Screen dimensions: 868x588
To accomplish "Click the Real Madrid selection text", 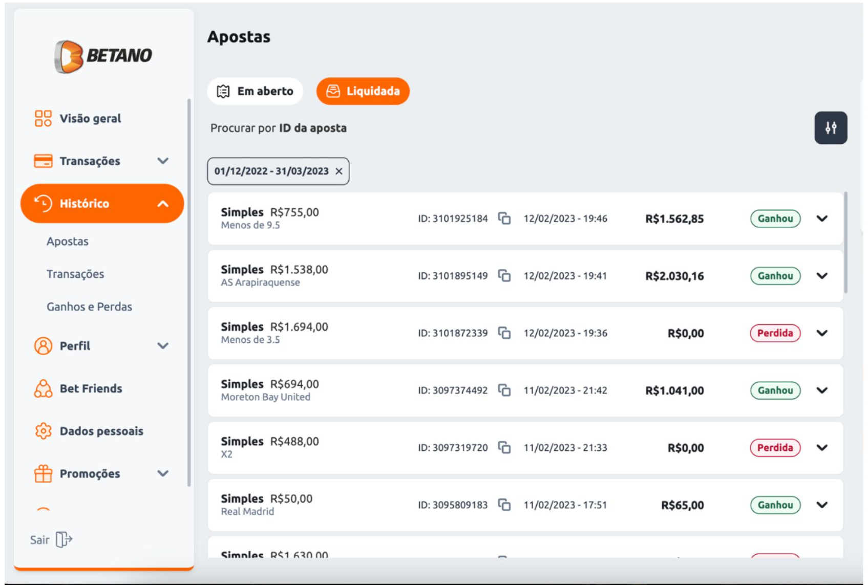I will 247,512.
